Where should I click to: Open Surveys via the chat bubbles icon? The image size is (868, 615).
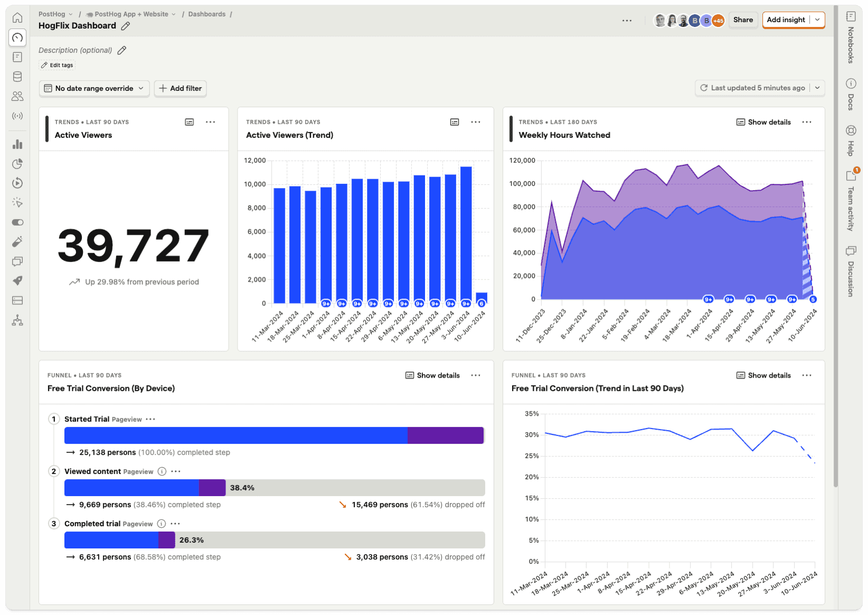17,261
